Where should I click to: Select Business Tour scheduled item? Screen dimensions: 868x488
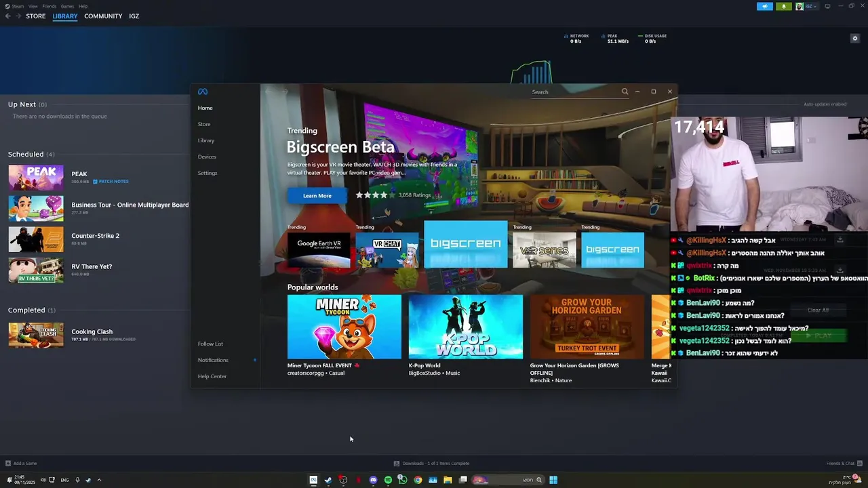click(98, 208)
